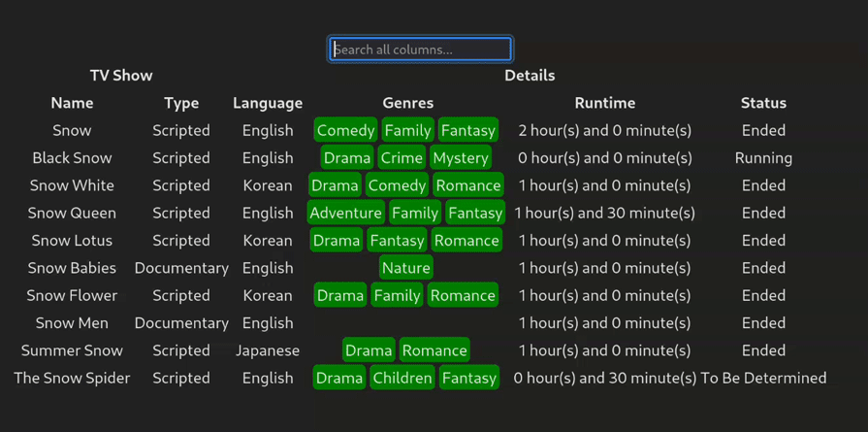The image size is (868, 432).
Task: Select the Summer Snow name cell
Action: 72,350
